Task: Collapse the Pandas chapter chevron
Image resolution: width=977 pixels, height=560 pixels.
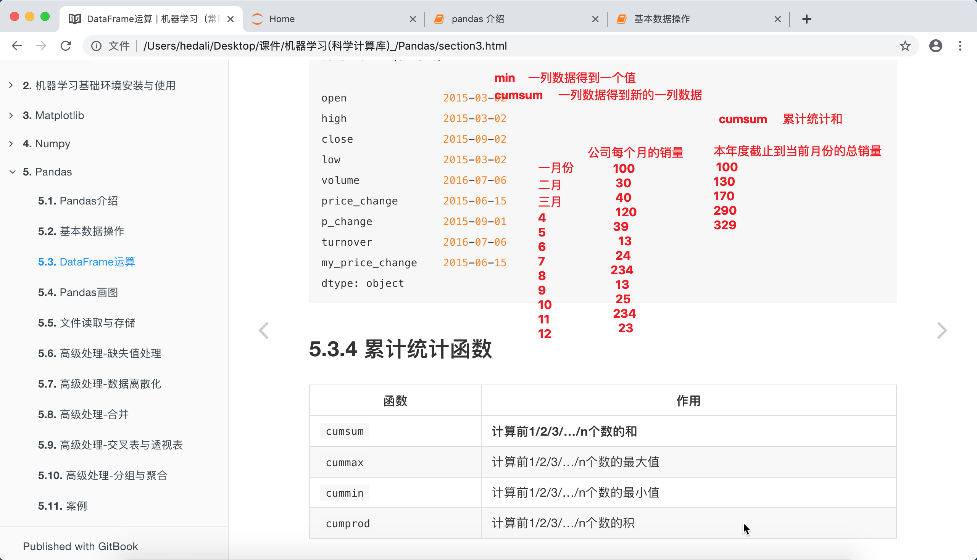Action: [x=12, y=172]
